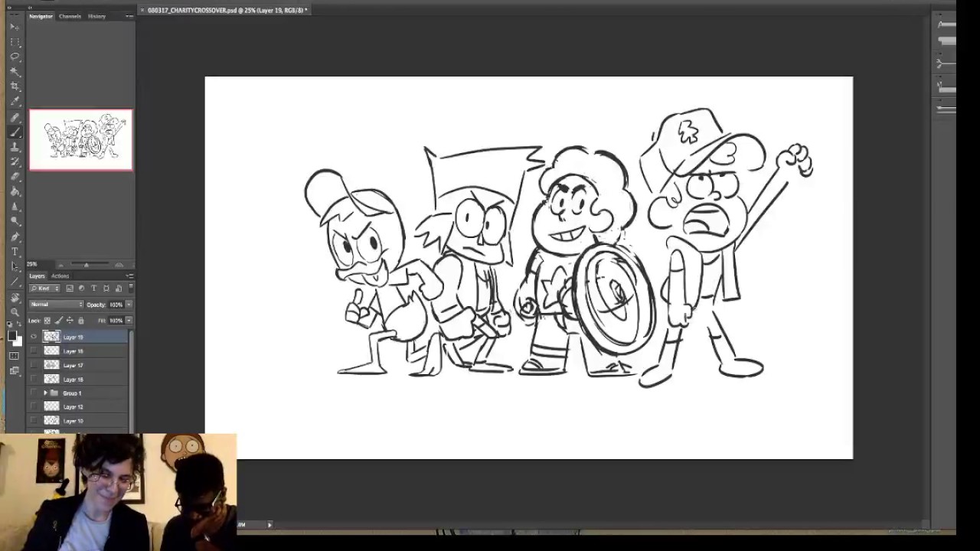Select the Brush tool
980x551 pixels.
click(x=15, y=132)
